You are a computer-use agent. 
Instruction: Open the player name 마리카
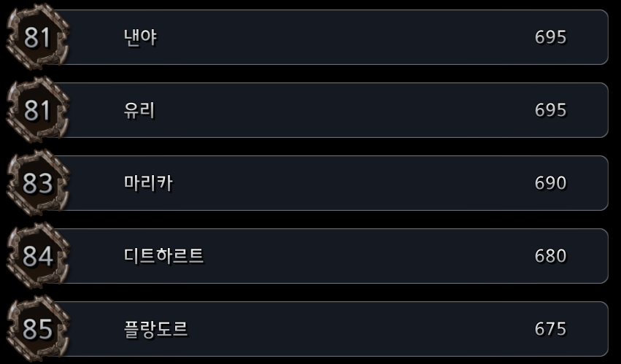[x=148, y=183]
